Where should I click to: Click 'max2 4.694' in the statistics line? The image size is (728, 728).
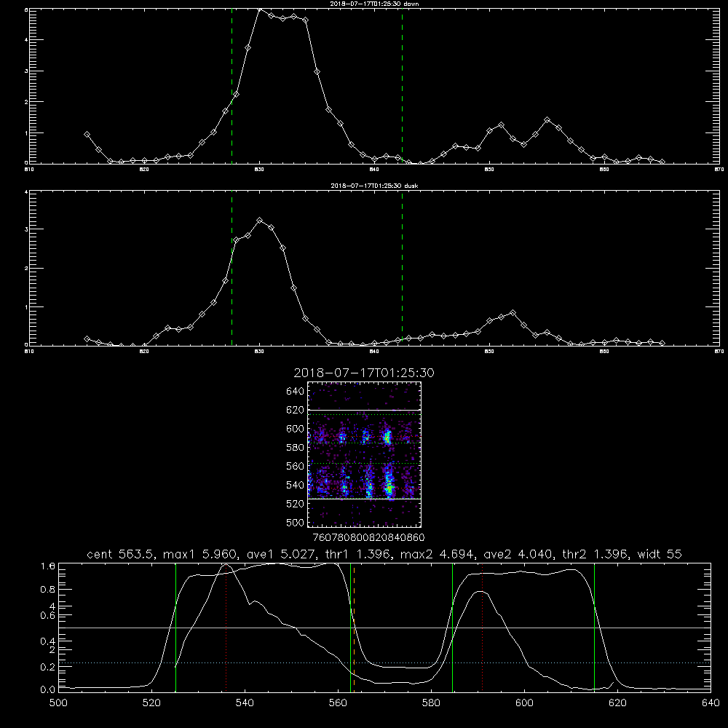437,554
